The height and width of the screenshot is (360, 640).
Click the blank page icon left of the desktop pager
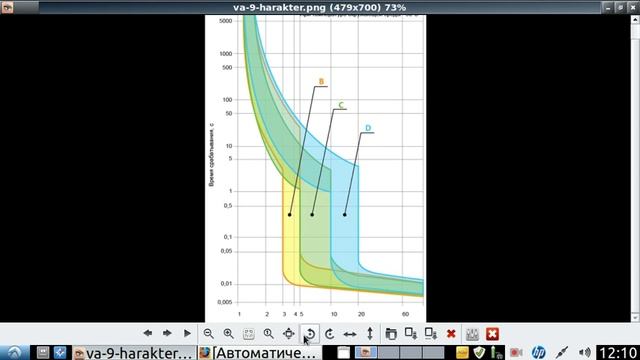344,352
